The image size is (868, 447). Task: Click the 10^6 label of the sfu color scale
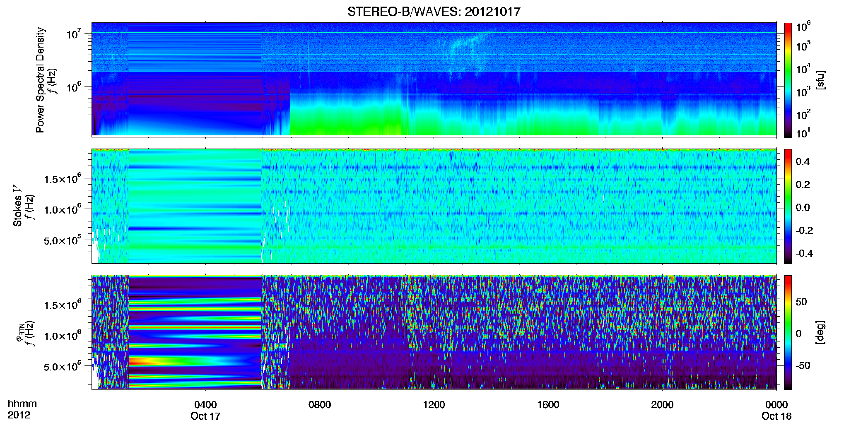[803, 27]
